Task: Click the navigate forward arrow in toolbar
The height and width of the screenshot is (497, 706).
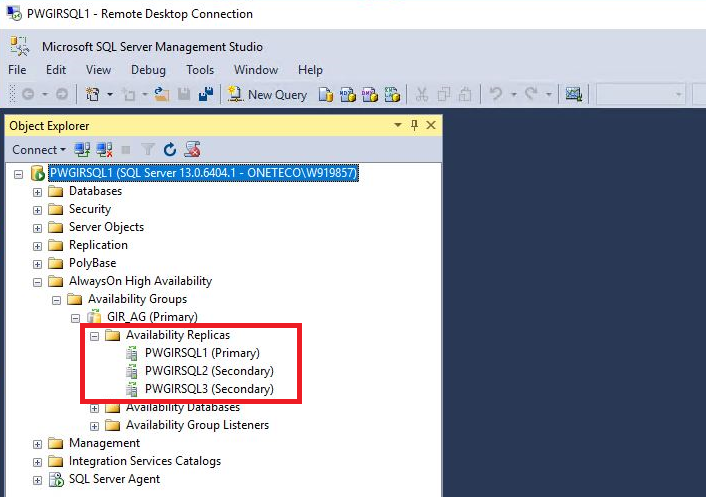Action: pos(62,94)
